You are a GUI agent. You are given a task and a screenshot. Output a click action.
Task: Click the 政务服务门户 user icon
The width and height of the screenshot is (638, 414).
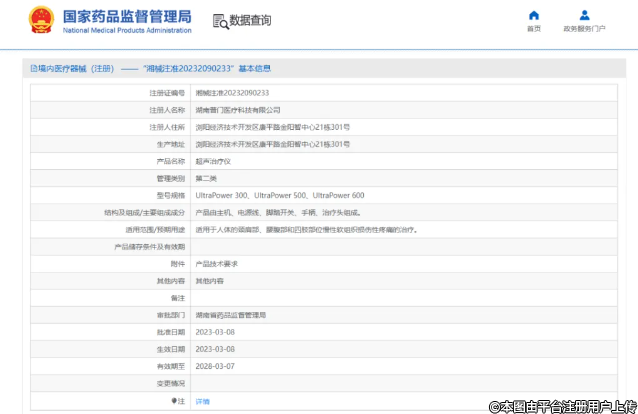584,15
